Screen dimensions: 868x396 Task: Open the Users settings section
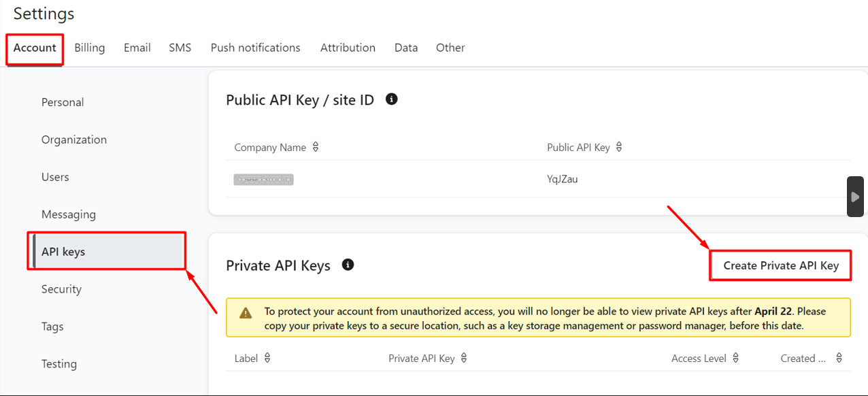tap(55, 176)
